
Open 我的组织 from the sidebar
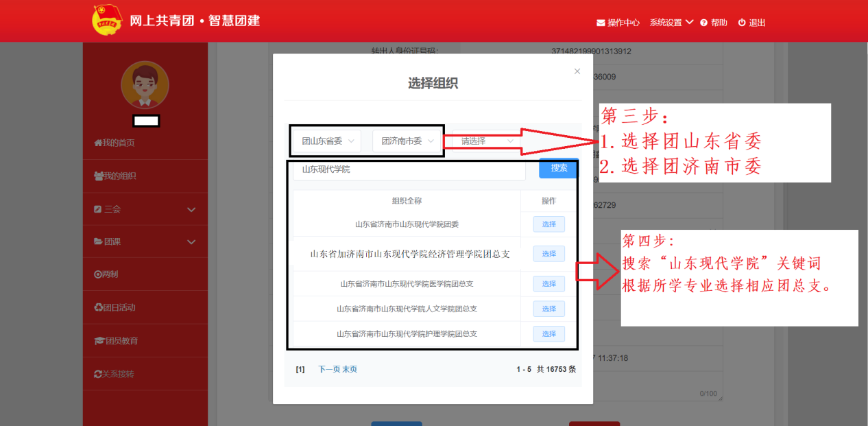click(x=115, y=176)
